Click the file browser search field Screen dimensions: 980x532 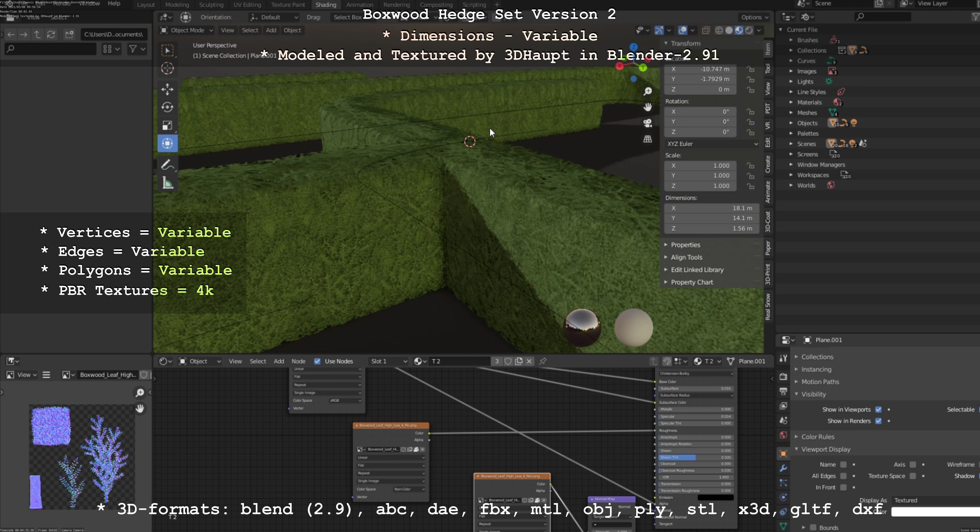[50, 49]
